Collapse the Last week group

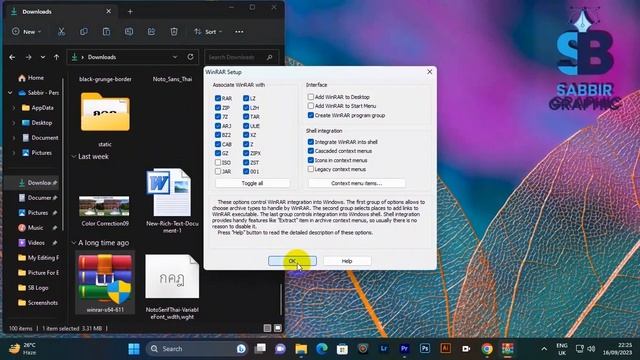74,156
